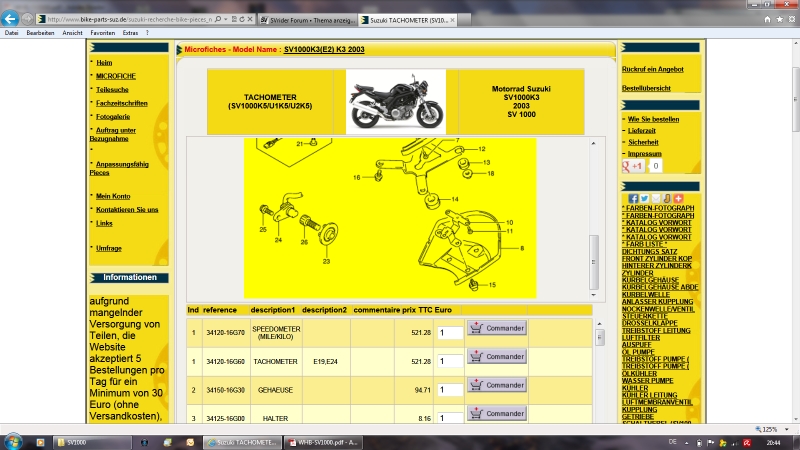Reload the page with the refresh icon
This screenshot has height=450, width=800.
pos(242,19)
